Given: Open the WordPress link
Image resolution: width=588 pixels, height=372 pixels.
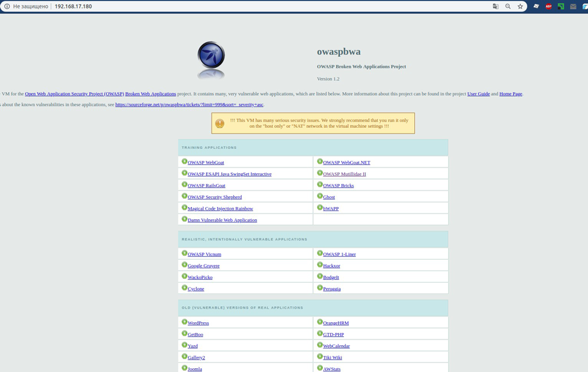Looking at the screenshot, I should coord(198,323).
